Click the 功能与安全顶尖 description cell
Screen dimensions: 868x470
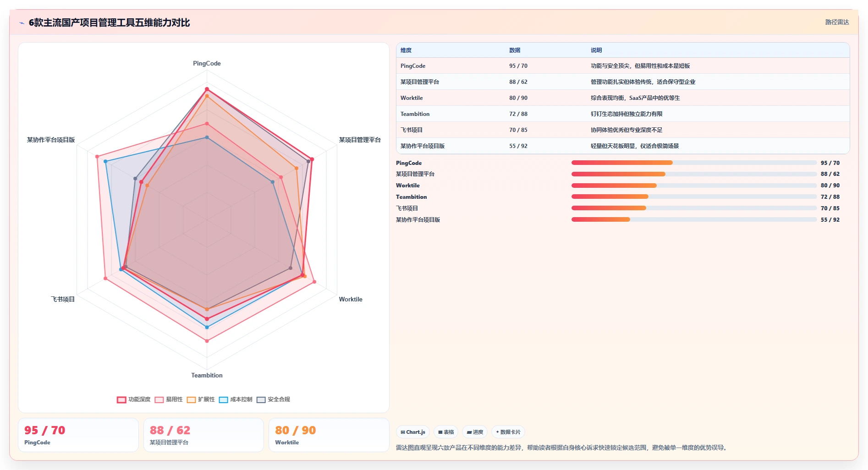640,66
